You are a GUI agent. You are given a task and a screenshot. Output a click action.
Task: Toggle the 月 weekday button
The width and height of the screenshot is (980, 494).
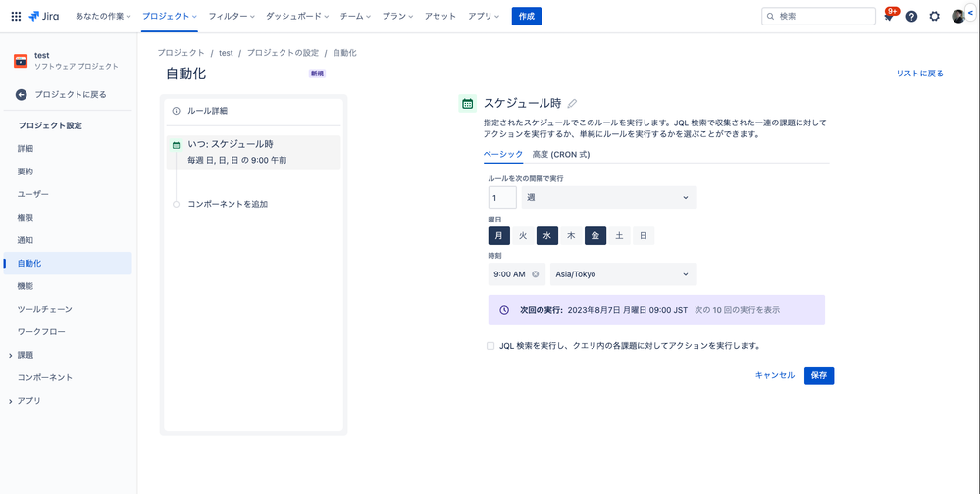click(498, 236)
